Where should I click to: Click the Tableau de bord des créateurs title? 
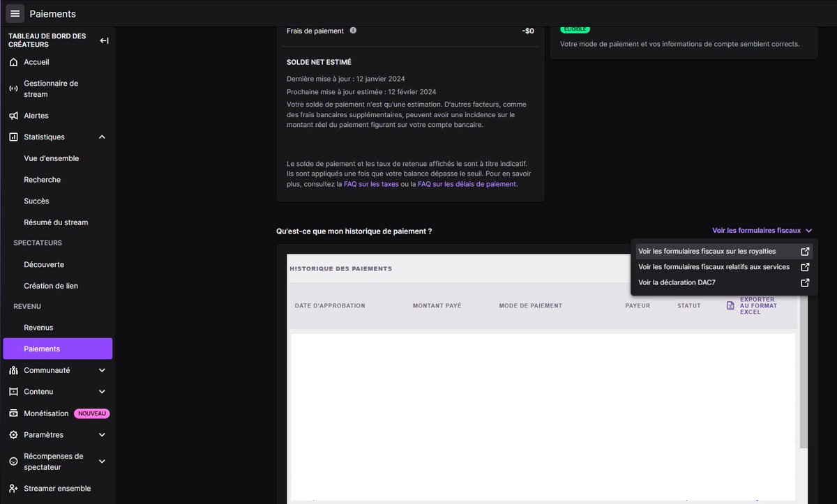click(x=47, y=40)
